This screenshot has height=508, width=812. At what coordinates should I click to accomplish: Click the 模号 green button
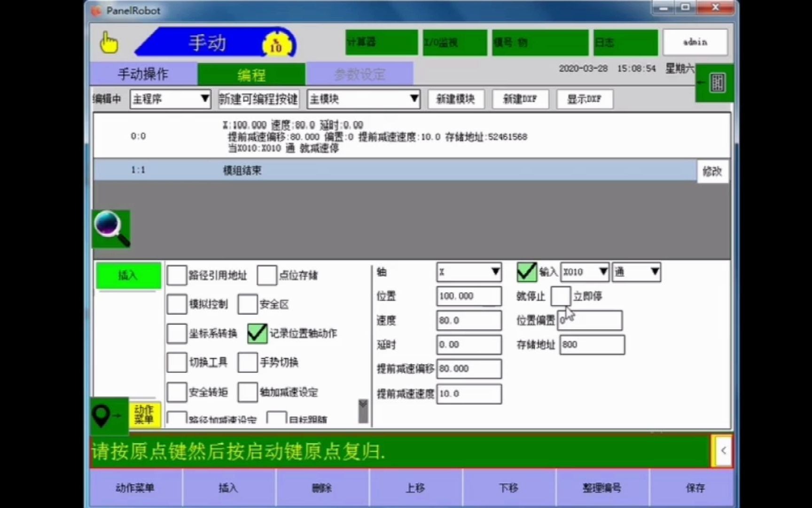point(540,42)
